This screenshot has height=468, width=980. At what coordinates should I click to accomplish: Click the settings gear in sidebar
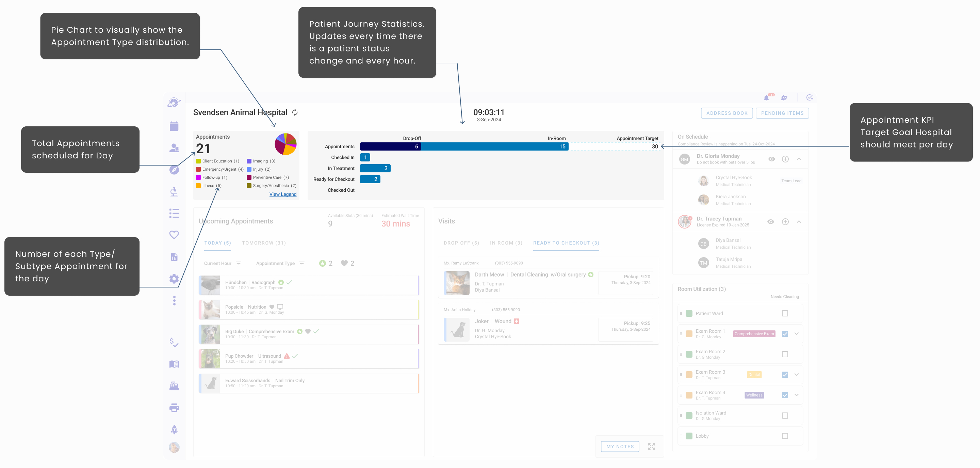click(x=174, y=279)
